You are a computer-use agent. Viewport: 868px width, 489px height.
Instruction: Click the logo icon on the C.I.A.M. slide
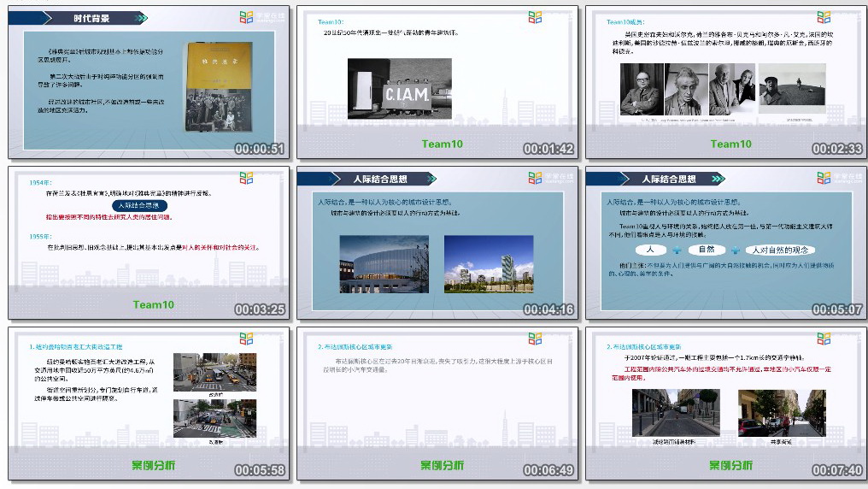coord(535,17)
